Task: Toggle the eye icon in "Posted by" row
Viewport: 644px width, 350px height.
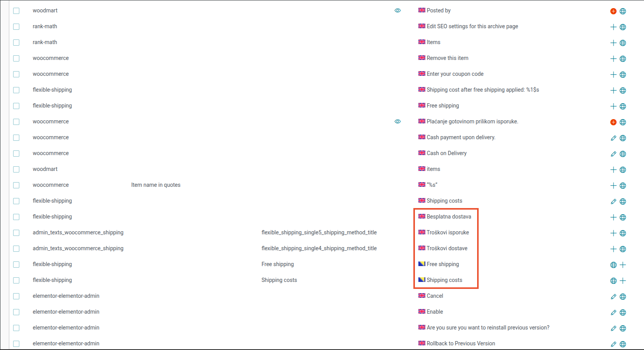Action: [398, 10]
